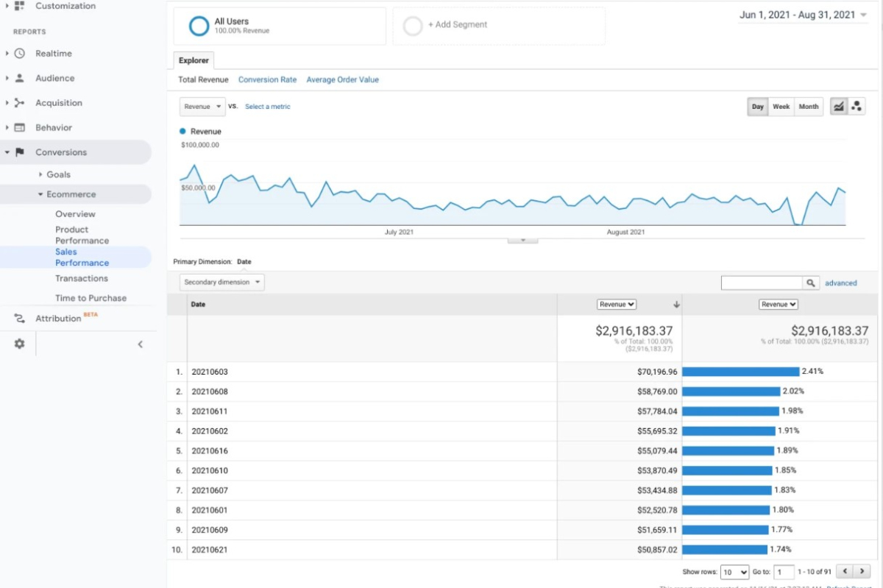This screenshot has height=588, width=883.
Task: Click the Behavior icon in sidebar
Action: click(x=20, y=127)
